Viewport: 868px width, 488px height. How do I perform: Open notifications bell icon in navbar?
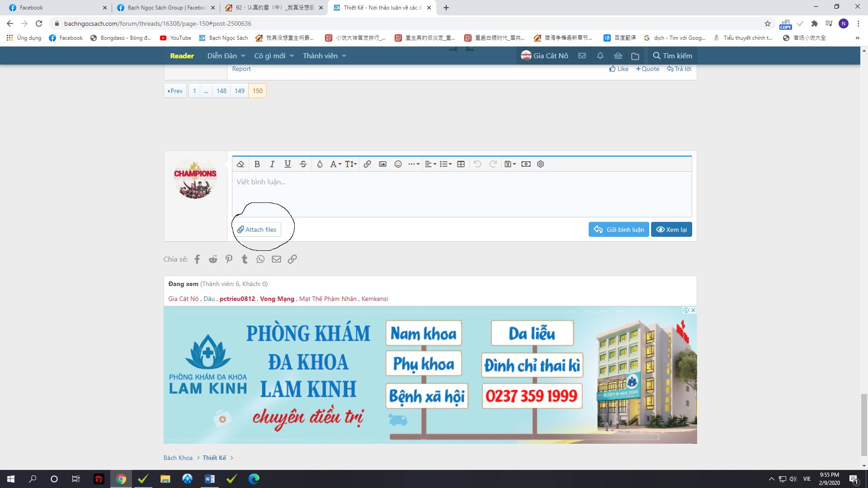pyautogui.click(x=600, y=56)
